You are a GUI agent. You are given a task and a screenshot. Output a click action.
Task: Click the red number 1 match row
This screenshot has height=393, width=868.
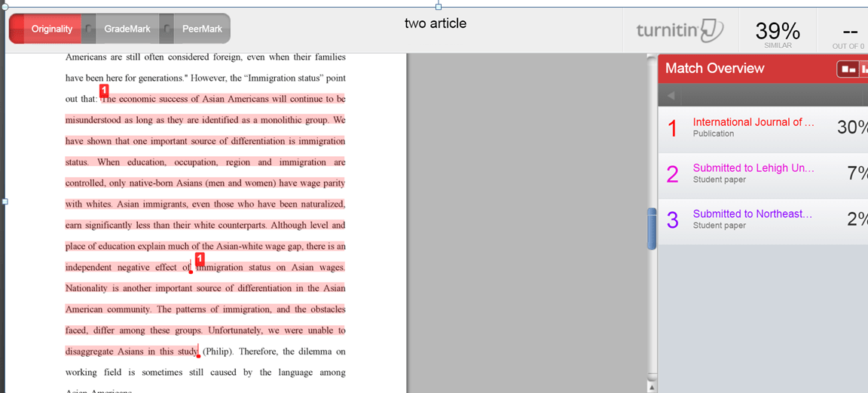tap(763, 128)
